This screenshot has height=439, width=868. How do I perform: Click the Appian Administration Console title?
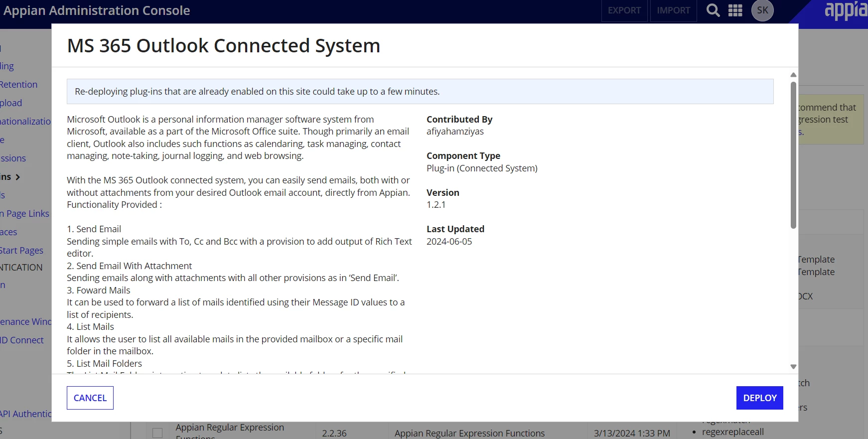97,10
